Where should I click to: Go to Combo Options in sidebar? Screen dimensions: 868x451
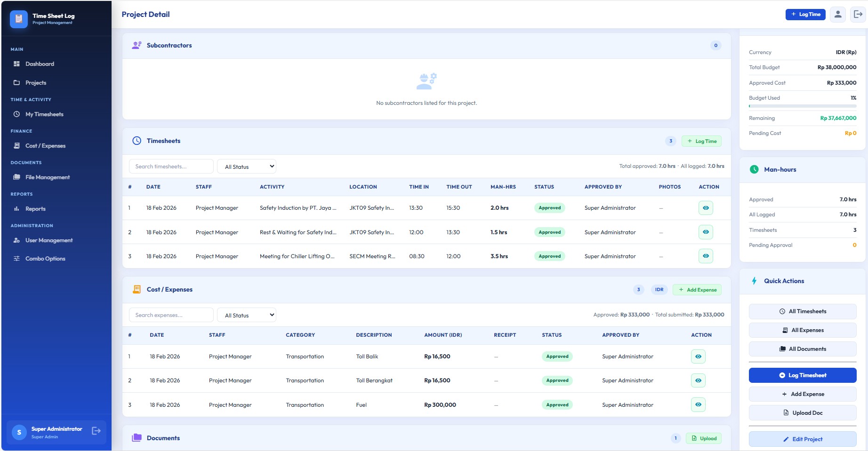coord(45,259)
